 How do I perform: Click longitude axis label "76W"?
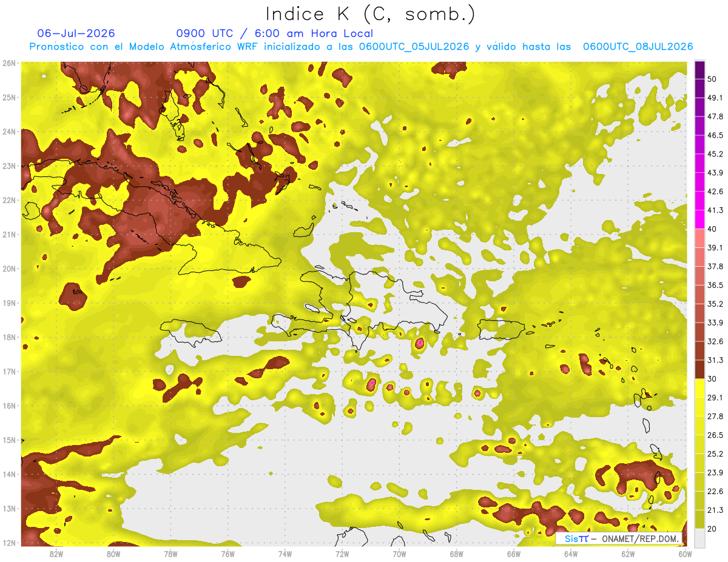pos(227,554)
